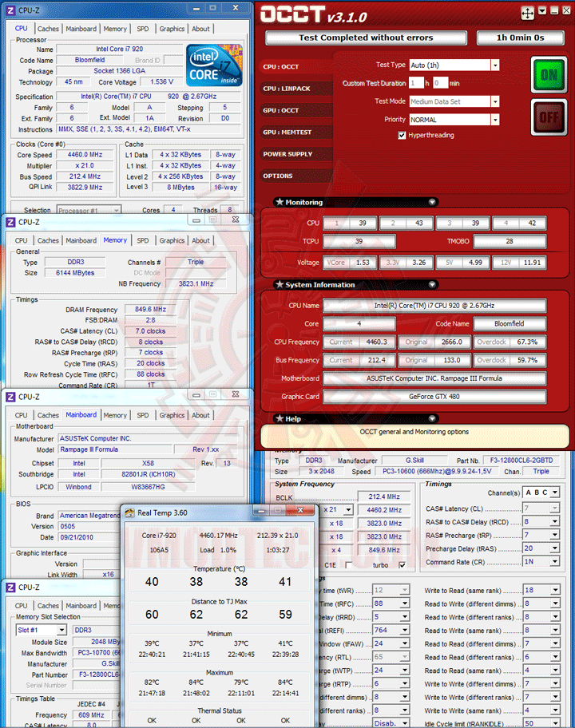Click the CPU-Z icon in the top CPU window title bar
This screenshot has height=728, width=575.
pos(10,10)
